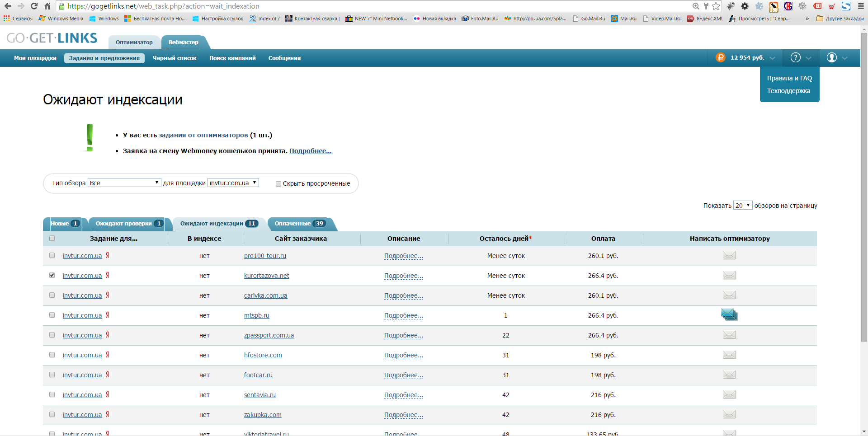
Task: Open the площадки dropdown showing invtur.com.ua
Action: pyautogui.click(x=233, y=183)
